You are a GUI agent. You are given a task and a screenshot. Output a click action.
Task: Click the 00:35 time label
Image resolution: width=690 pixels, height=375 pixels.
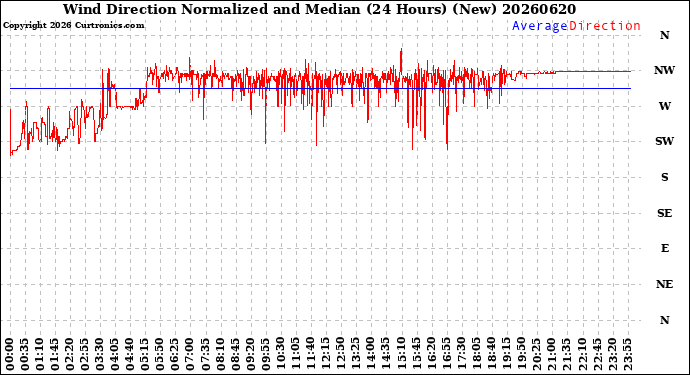pos(25,355)
